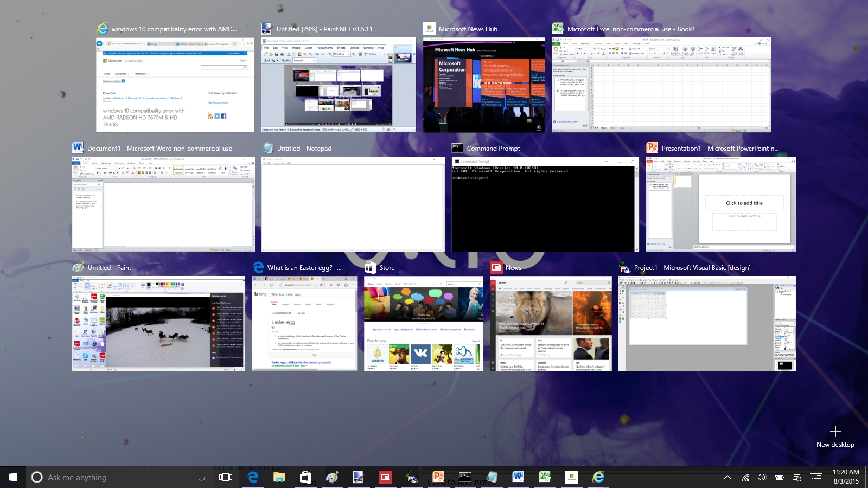Select the PowerPoint taskbar icon
The height and width of the screenshot is (488, 868).
pyautogui.click(x=438, y=477)
